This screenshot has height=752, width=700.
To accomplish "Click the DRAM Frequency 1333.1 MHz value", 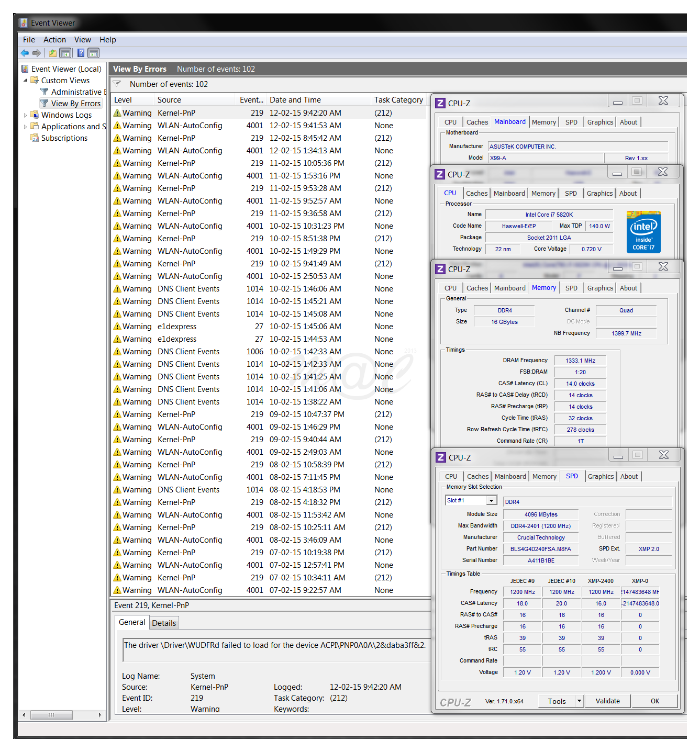I will tap(580, 361).
